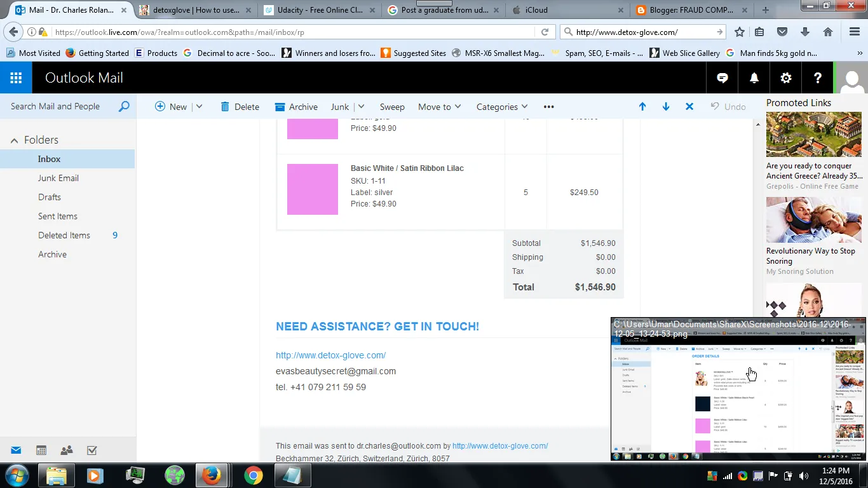Open a new browser tab

pos(766,10)
